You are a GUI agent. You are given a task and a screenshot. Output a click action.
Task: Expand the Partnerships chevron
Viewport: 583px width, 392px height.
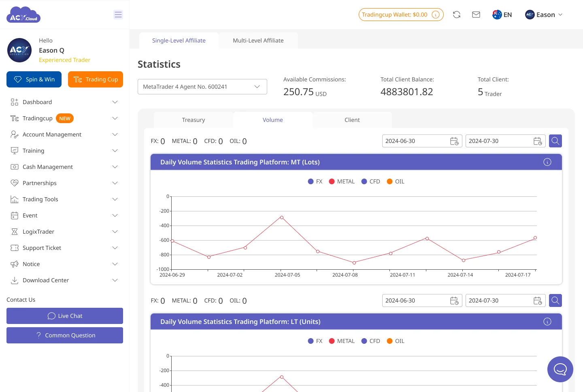click(x=115, y=183)
